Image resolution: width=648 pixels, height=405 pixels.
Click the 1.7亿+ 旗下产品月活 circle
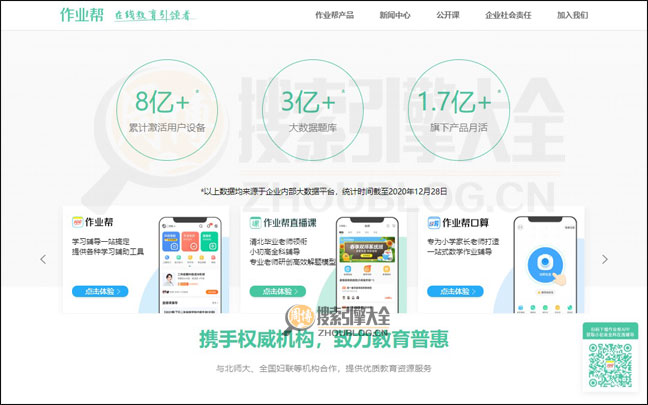coord(459,110)
